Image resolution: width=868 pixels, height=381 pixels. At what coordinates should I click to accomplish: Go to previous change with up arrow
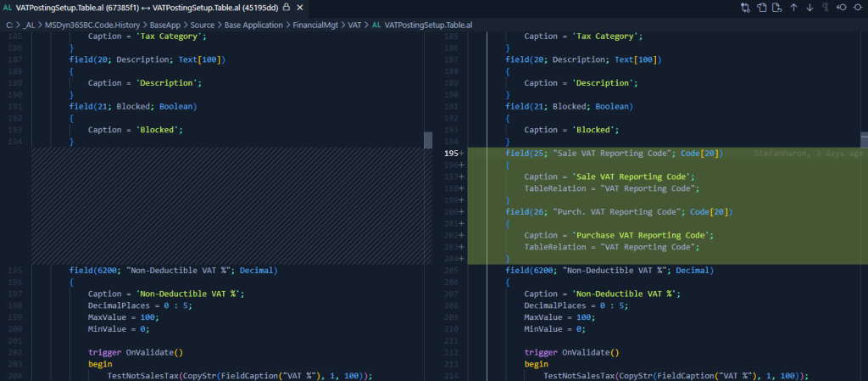pyautogui.click(x=793, y=7)
